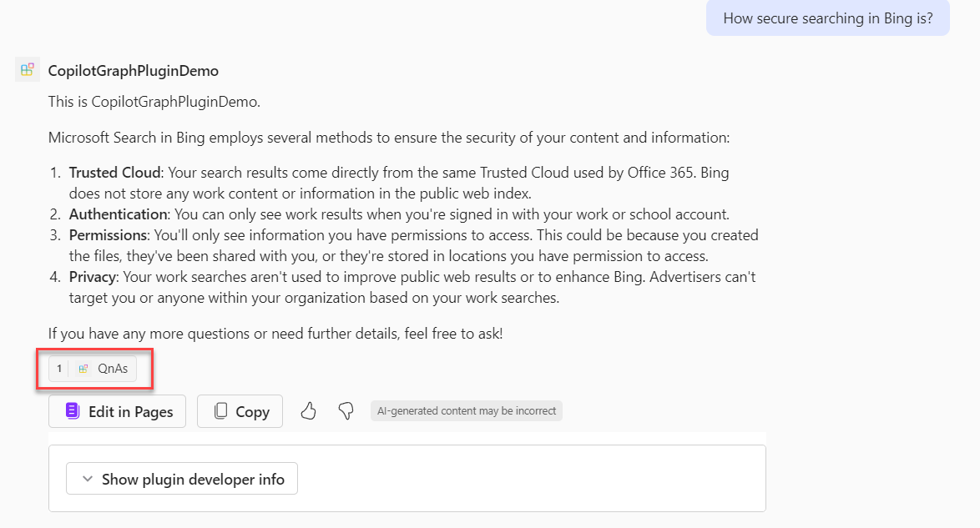
Task: Click the bold Privacy list heading
Action: [95, 276]
